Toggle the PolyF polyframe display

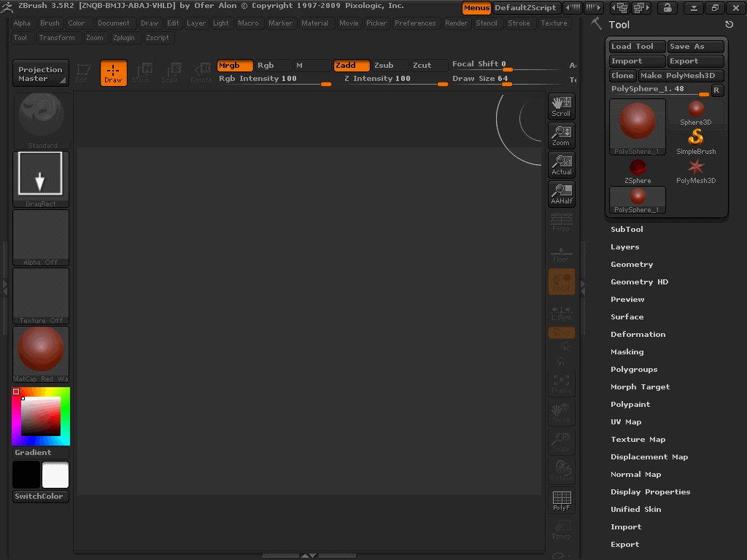561,500
